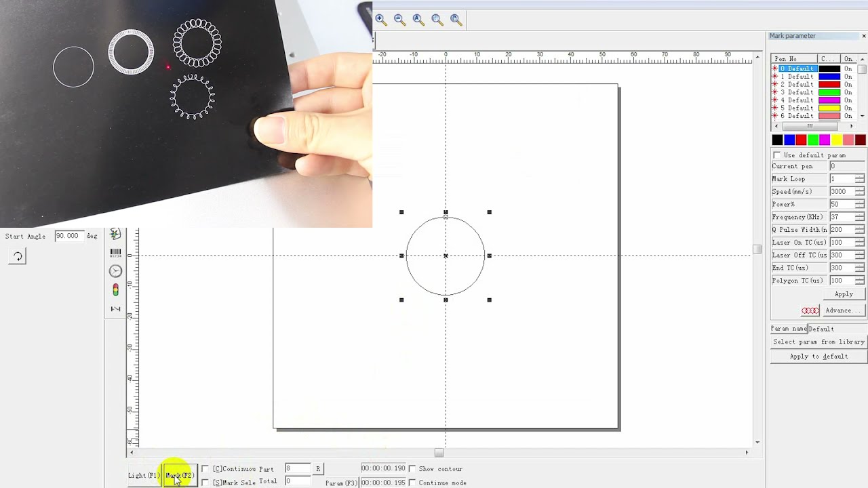Image resolution: width=868 pixels, height=488 pixels.
Task: Select pen row 6 Default
Action: point(814,116)
